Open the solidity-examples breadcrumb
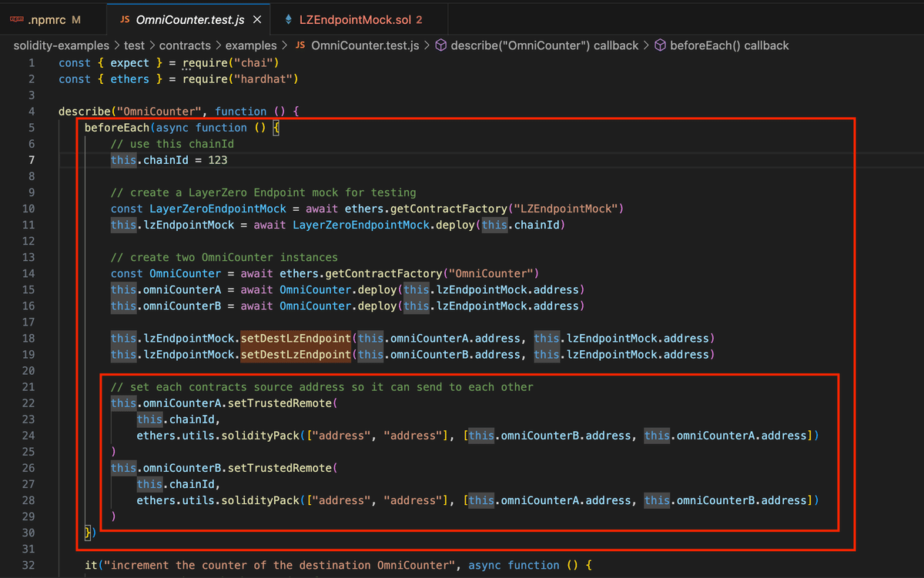The height and width of the screenshot is (578, 924). [62, 45]
